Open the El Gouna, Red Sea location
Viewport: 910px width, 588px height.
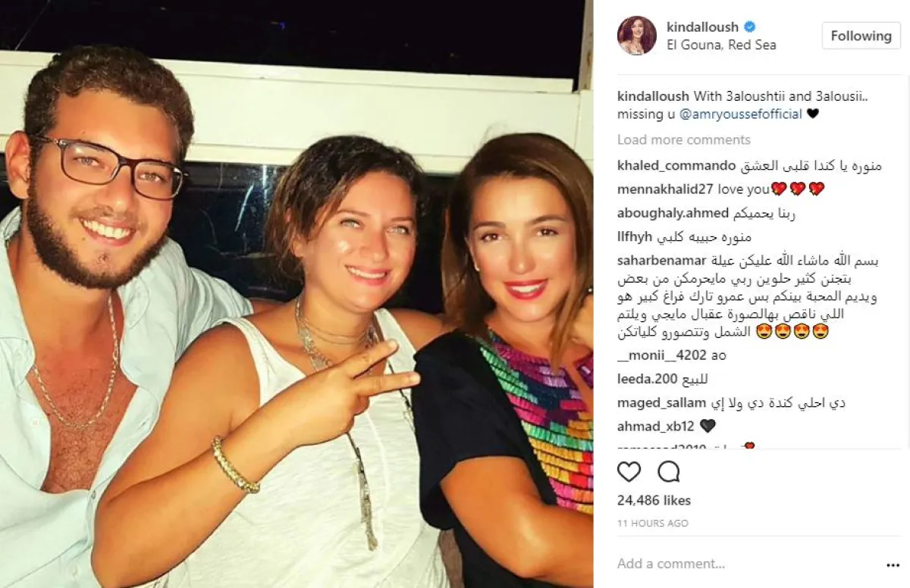tap(721, 45)
